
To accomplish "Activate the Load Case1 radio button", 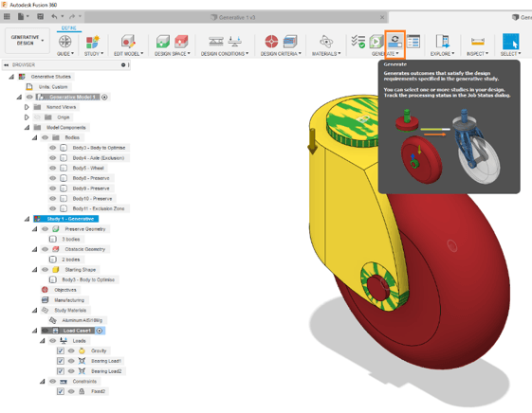I will tap(100, 331).
